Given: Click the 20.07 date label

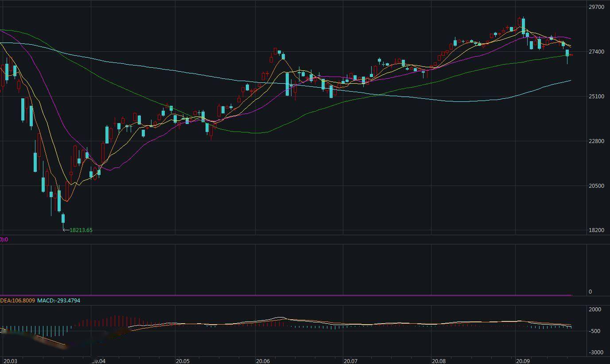Looking at the screenshot, I should coord(350,361).
